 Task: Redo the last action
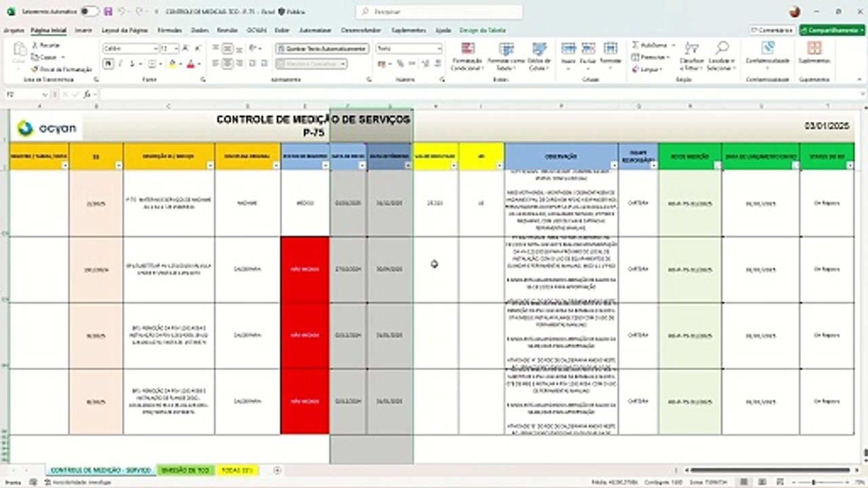(x=139, y=12)
